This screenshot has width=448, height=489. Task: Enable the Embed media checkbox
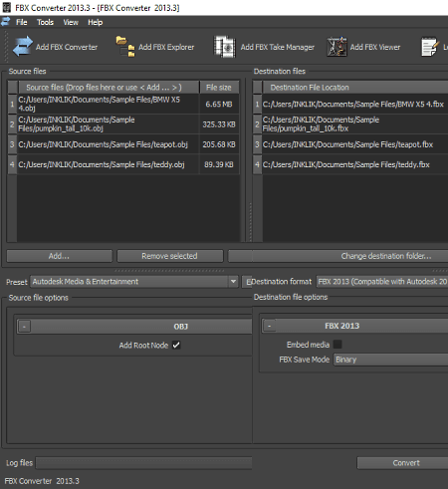(337, 345)
